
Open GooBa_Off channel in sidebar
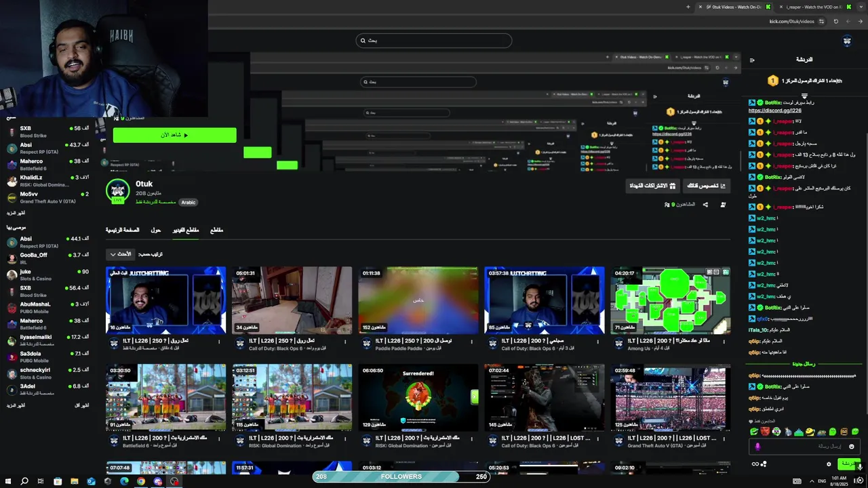[47, 258]
